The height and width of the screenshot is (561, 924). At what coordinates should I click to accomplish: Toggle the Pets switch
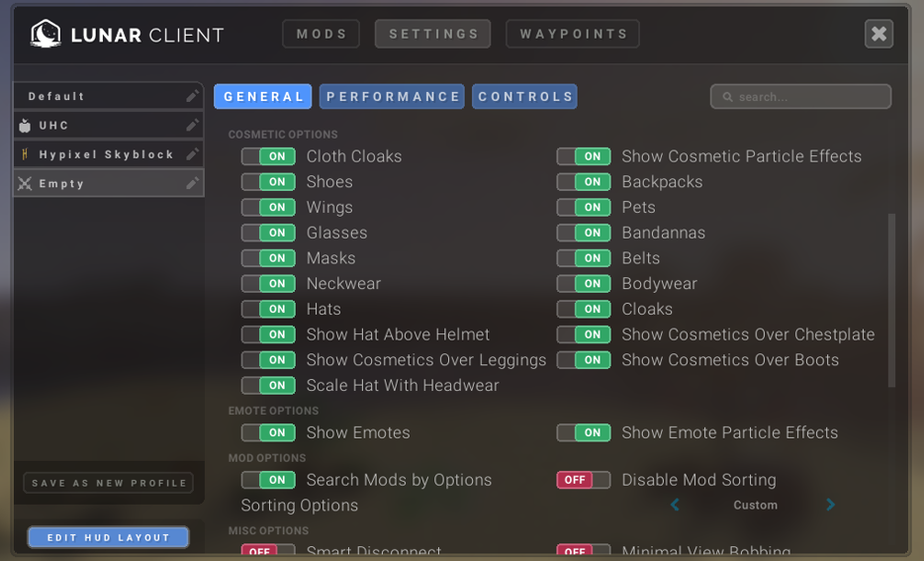(584, 207)
